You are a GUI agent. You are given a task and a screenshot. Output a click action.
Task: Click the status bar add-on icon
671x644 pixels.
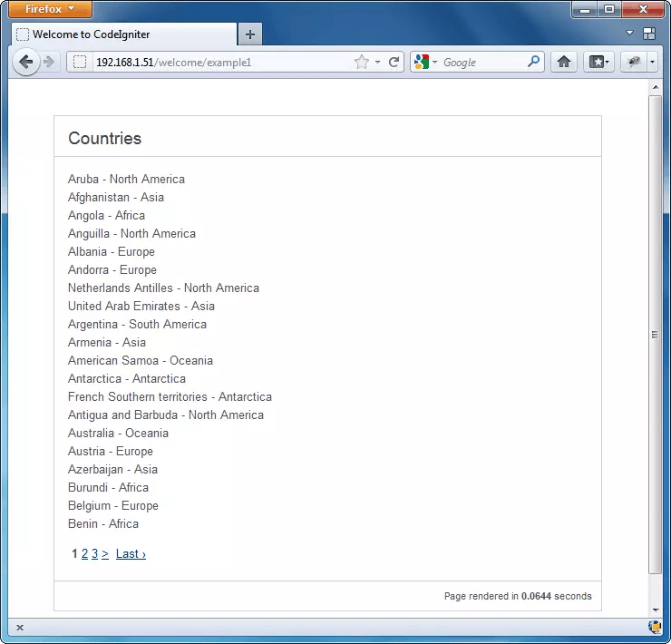coord(655,628)
